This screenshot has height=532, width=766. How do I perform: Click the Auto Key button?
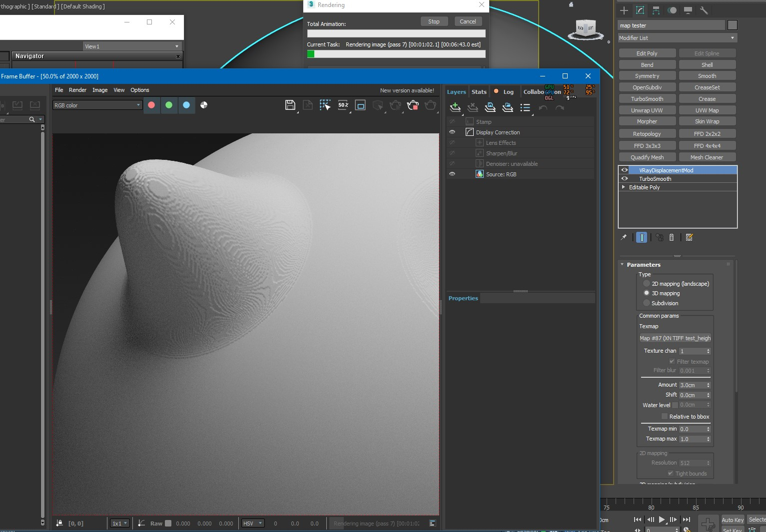click(x=733, y=520)
